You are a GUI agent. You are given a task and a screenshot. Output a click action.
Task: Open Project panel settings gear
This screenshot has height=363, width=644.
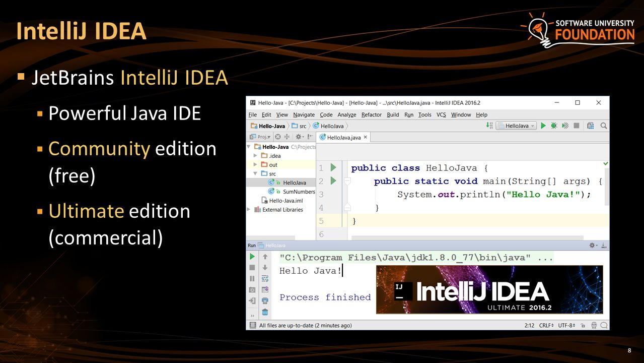tap(299, 137)
